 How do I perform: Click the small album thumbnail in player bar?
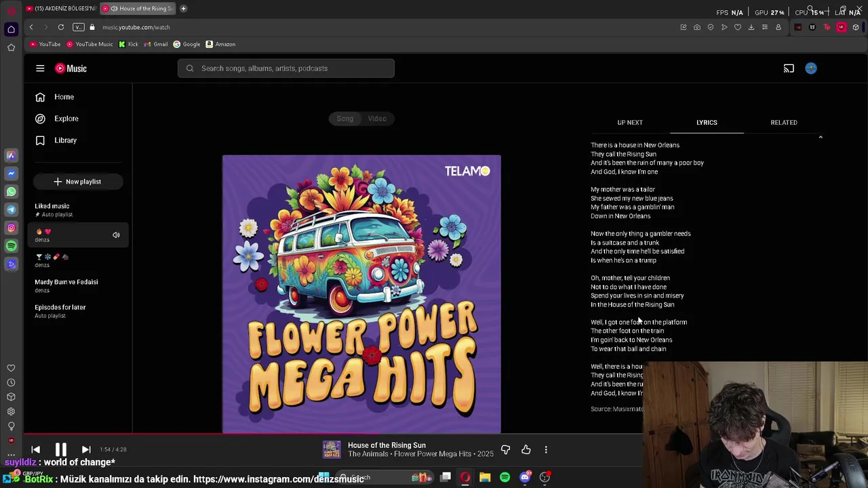point(332,449)
